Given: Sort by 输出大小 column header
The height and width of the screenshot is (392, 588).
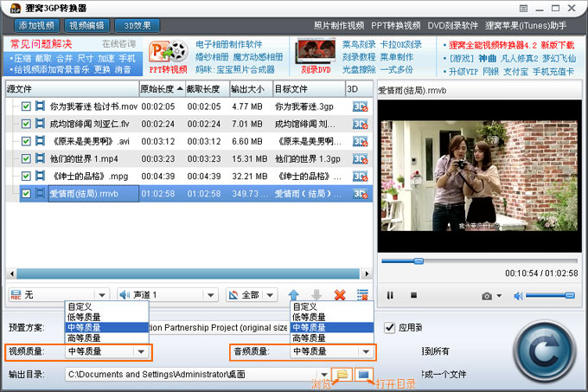Looking at the screenshot, I should 251,89.
